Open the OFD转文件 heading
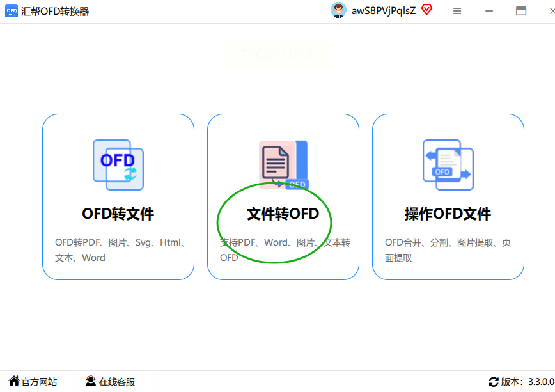Image resolution: width=555 pixels, height=392 pixels. point(118,214)
